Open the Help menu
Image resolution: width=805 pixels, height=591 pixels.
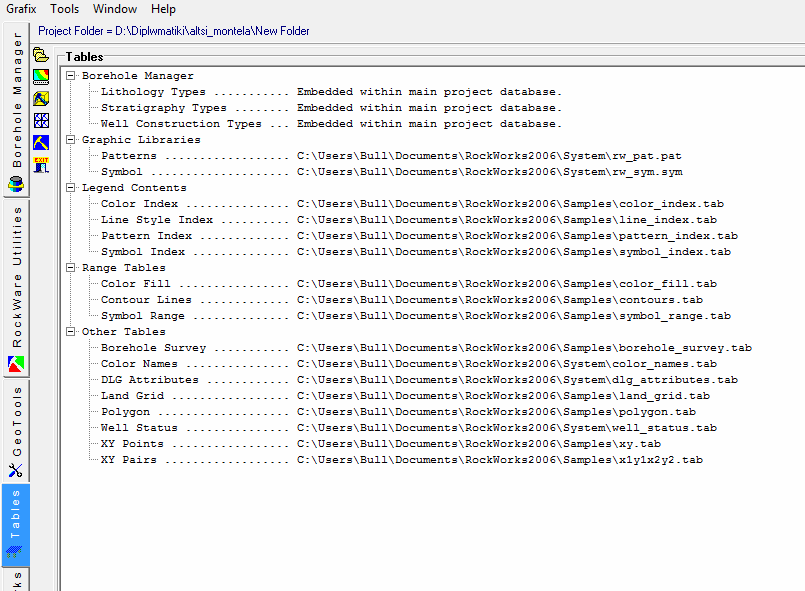pyautogui.click(x=163, y=9)
